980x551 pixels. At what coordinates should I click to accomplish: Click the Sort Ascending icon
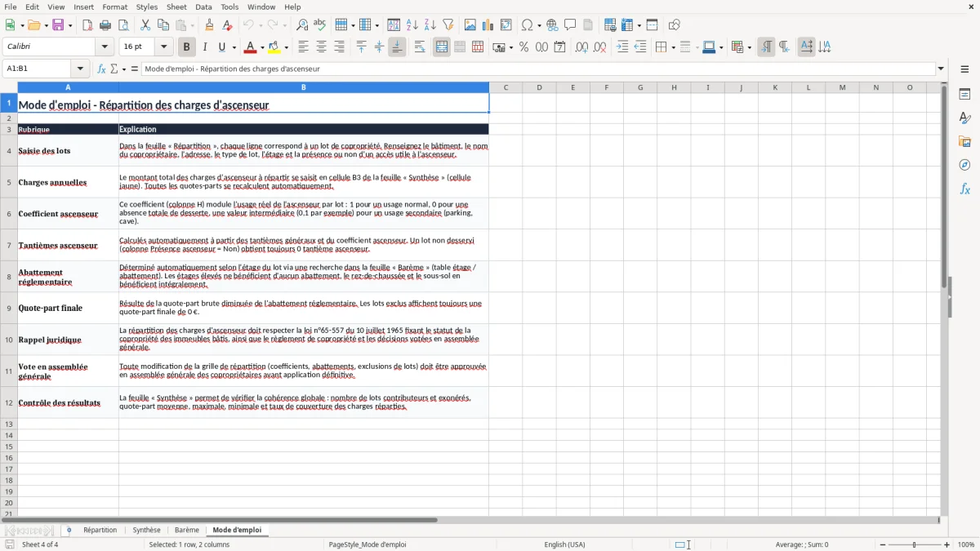coord(412,25)
